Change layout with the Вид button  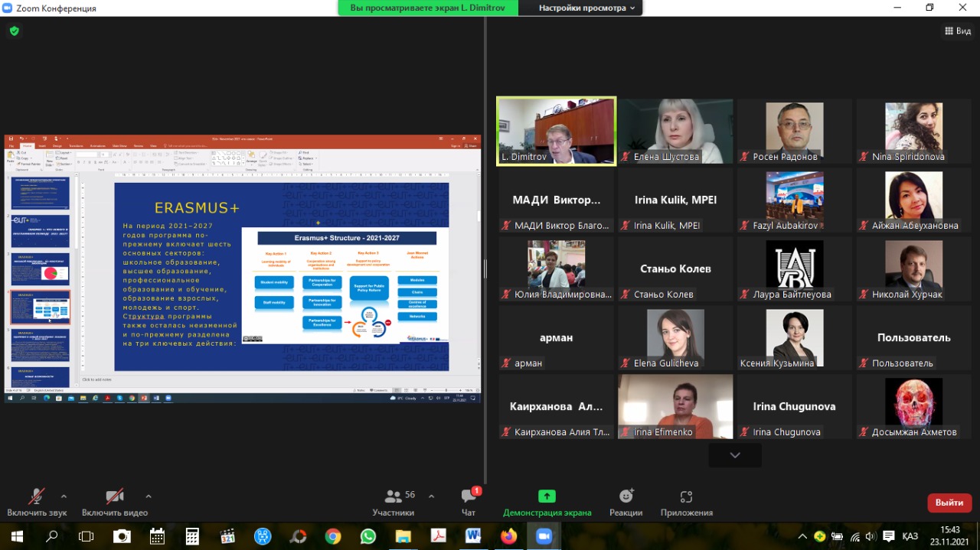tap(959, 31)
